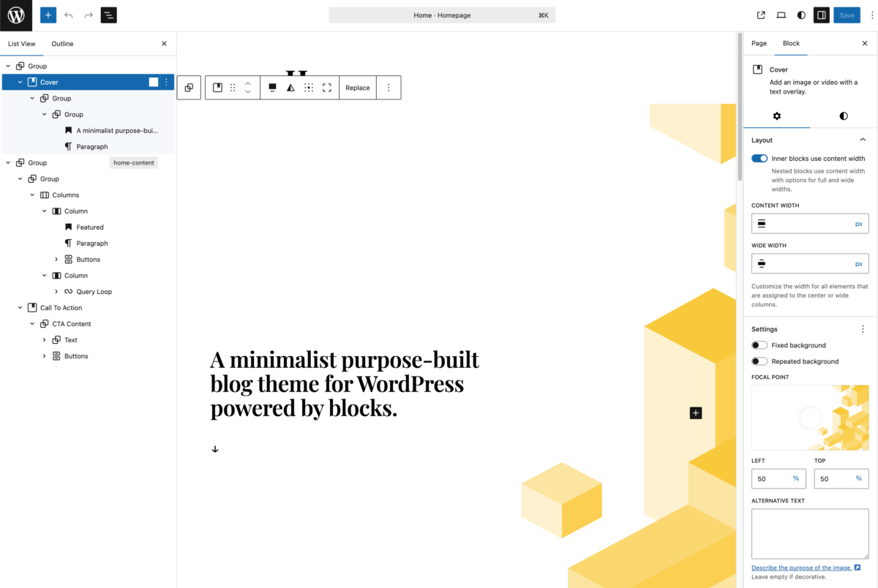The height and width of the screenshot is (588, 878).
Task: Undo the last change
Action: tap(69, 15)
